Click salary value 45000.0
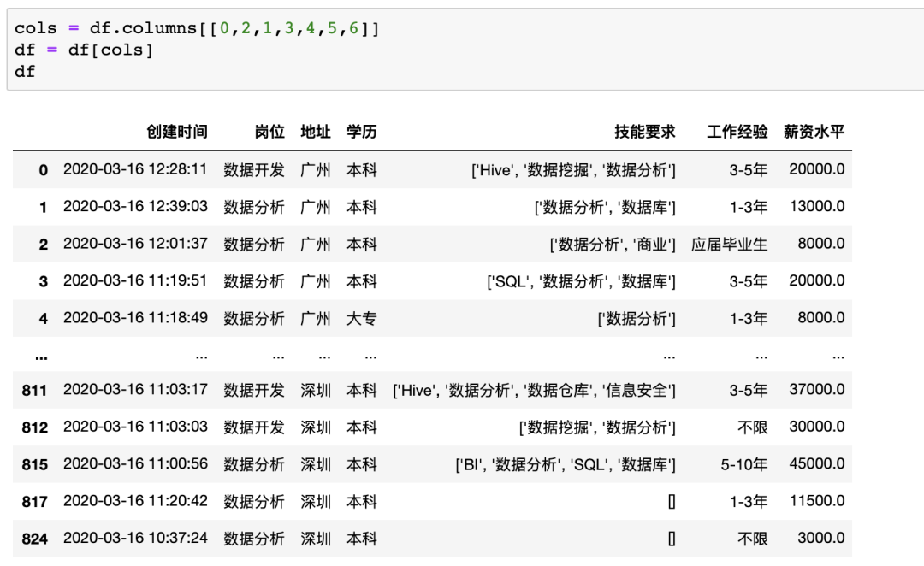This screenshot has width=924, height=566. (x=817, y=464)
